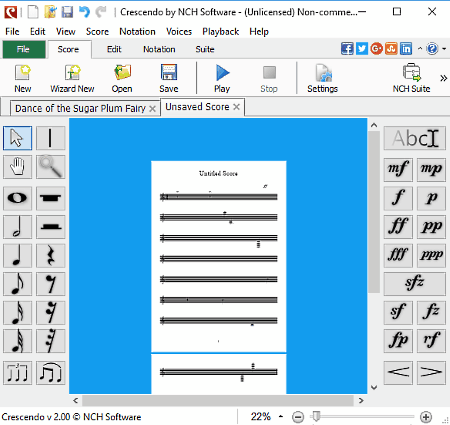Add fz dynamic marking
450x425 pixels.
click(x=431, y=313)
